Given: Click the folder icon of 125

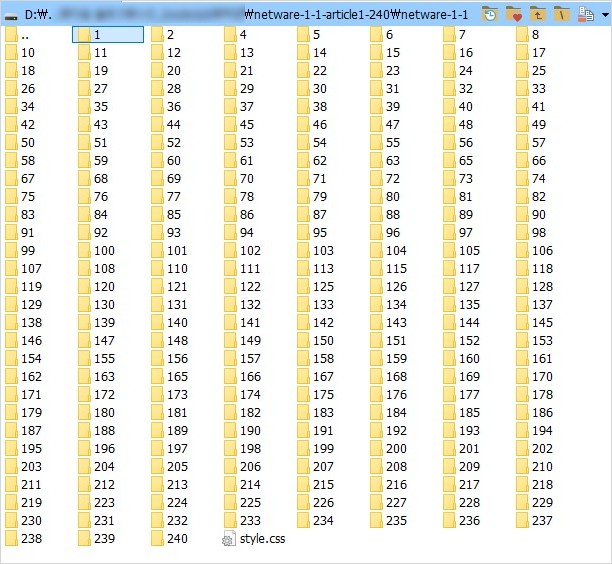Looking at the screenshot, I should pyautogui.click(x=303, y=286).
